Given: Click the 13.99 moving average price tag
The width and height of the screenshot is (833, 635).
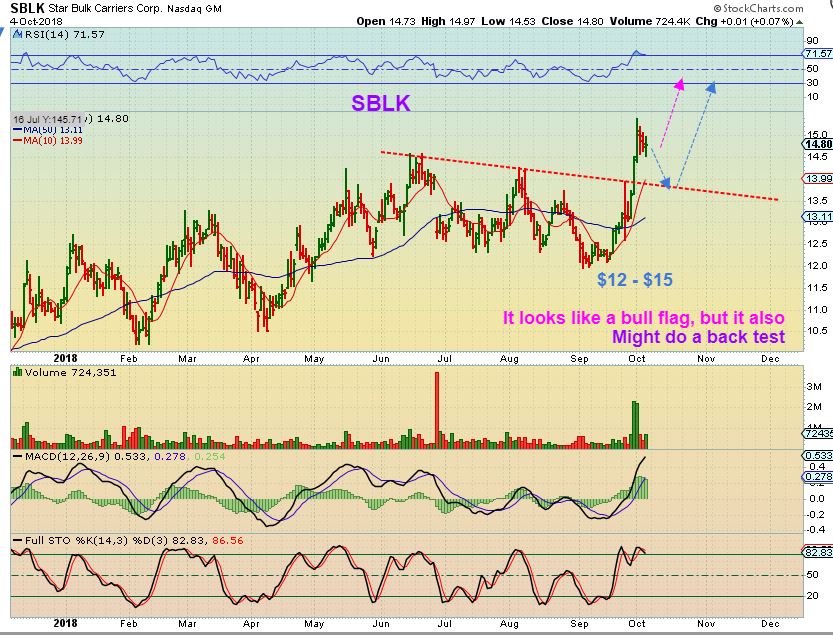Looking at the screenshot, I should tap(819, 179).
